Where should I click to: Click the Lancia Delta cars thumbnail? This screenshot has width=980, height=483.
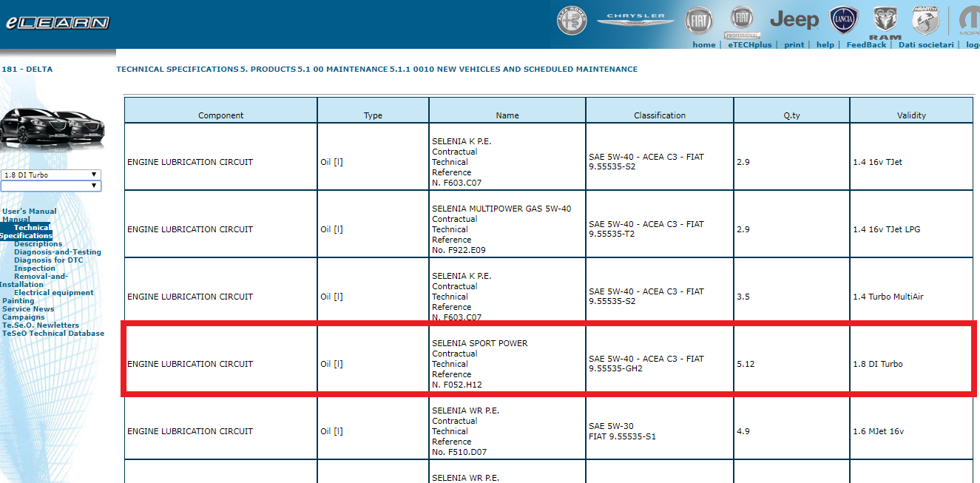(53, 129)
